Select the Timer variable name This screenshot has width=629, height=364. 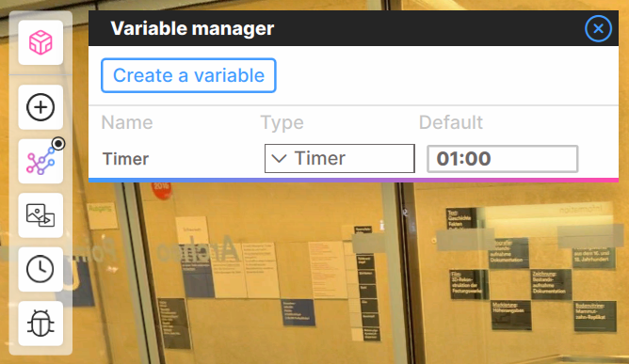pos(125,159)
